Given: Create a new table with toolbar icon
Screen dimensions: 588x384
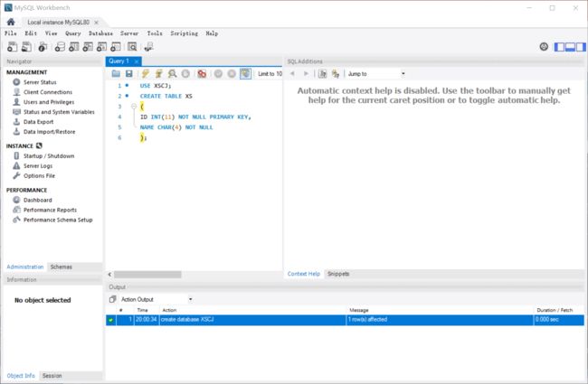Looking at the screenshot, I should pyautogui.click(x=74, y=47).
